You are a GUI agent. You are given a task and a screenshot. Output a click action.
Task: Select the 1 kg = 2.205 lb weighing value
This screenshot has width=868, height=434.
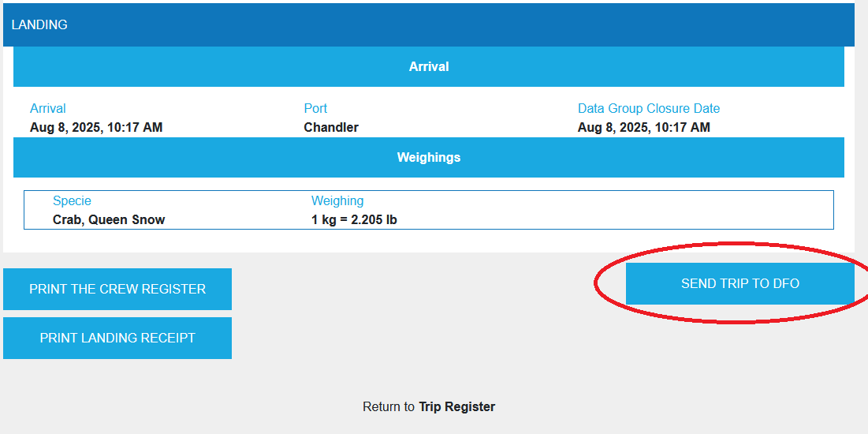354,220
